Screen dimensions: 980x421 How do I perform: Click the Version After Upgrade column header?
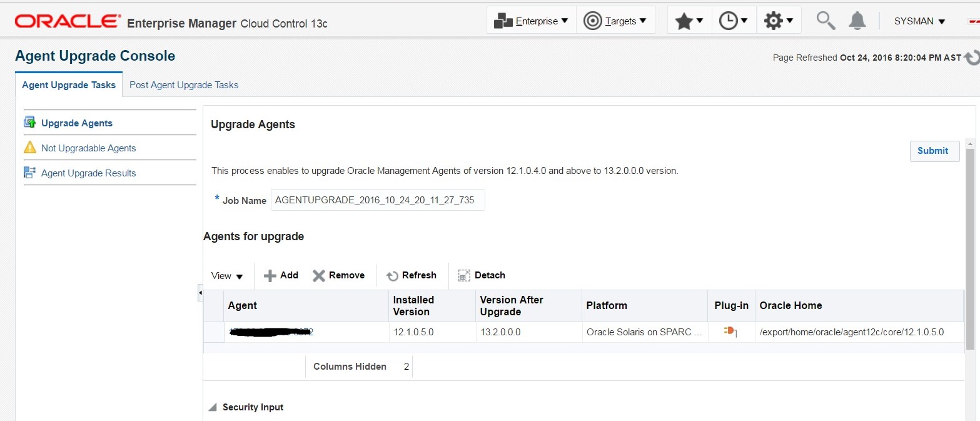[529, 306]
